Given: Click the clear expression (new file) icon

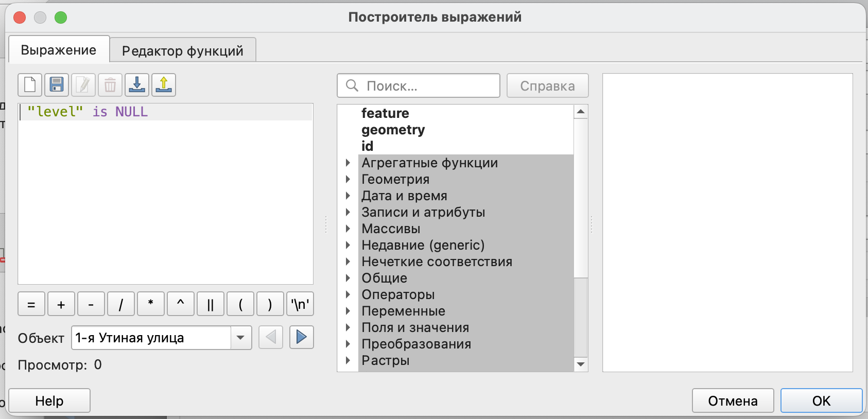Looking at the screenshot, I should point(30,85).
